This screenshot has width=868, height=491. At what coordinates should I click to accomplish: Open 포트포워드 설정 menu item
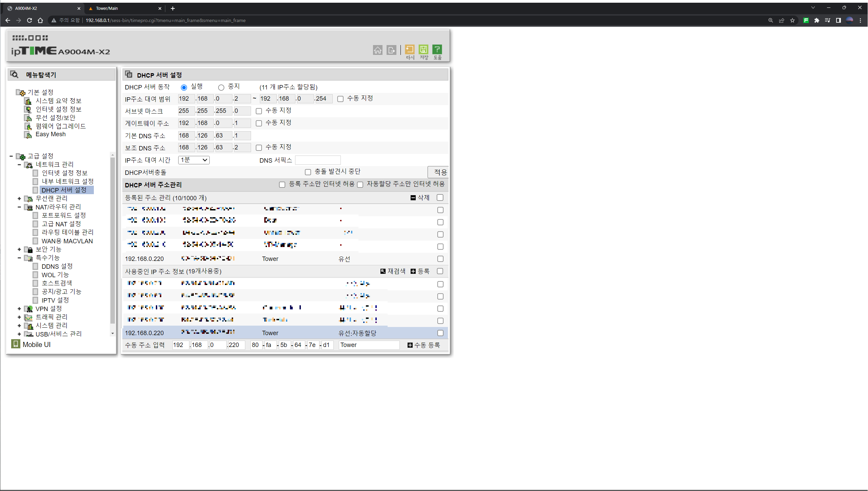click(x=63, y=215)
